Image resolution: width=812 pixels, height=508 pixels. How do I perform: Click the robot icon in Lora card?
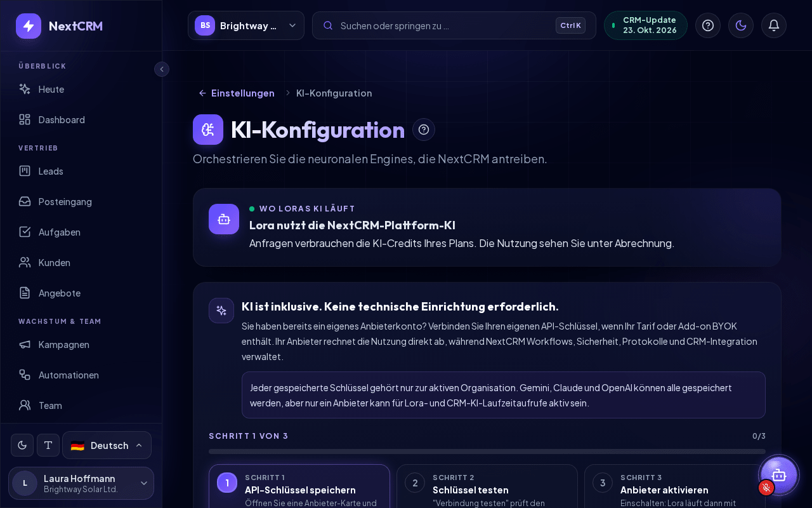pos(224,219)
